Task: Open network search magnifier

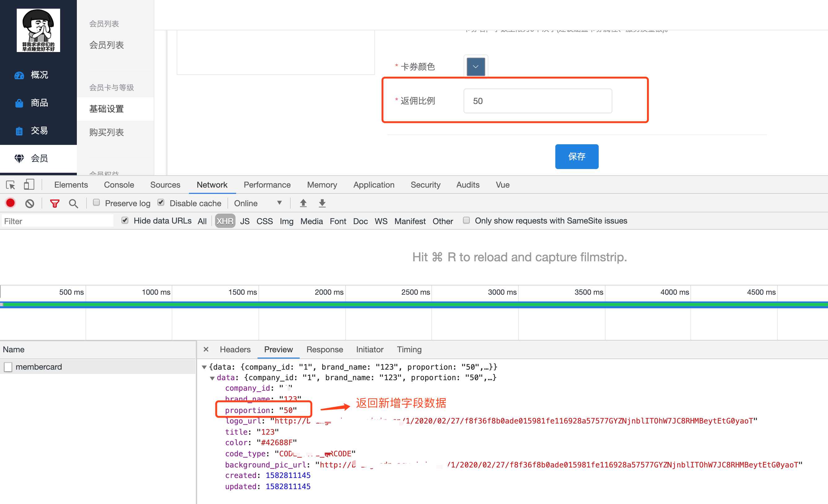Action: (73, 203)
